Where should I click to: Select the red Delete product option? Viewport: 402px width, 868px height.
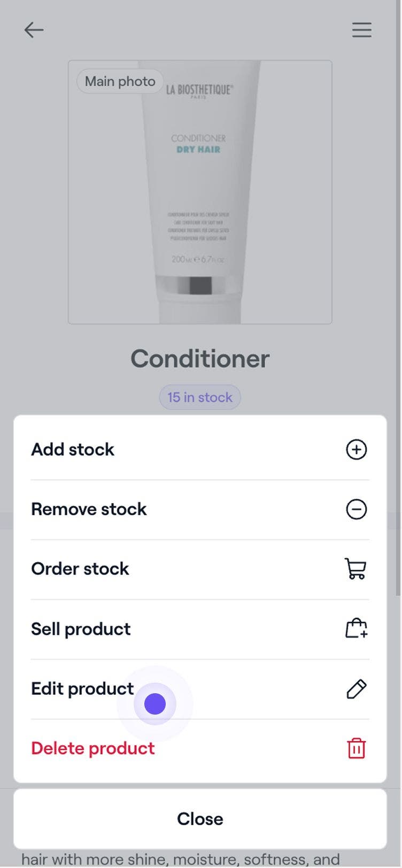tap(93, 748)
